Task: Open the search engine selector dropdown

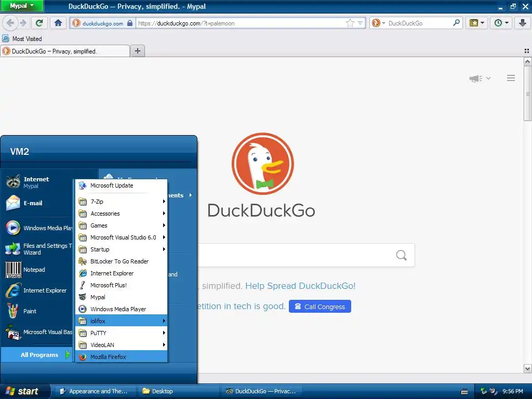Action: tap(378, 23)
